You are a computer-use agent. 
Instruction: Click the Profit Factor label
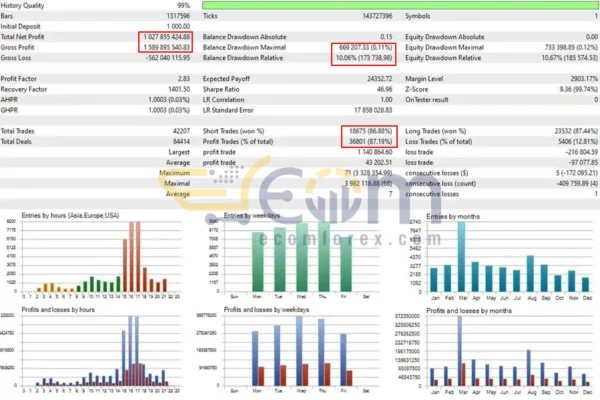click(x=18, y=75)
